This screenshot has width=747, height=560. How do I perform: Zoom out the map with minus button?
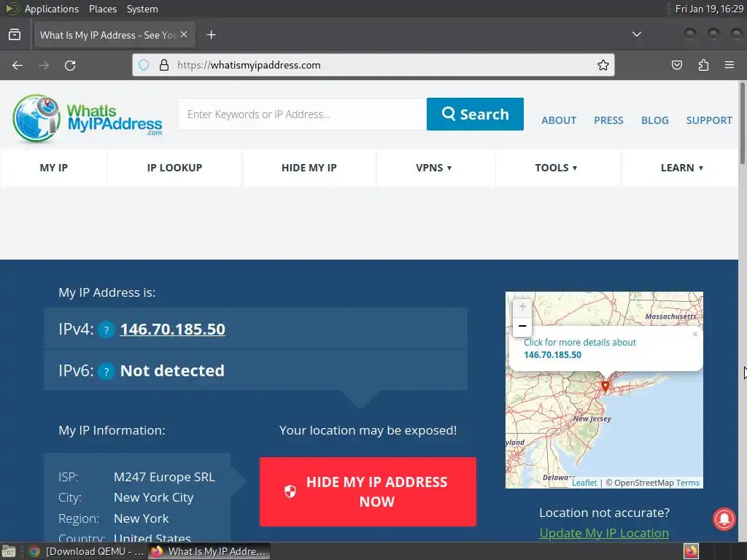click(x=522, y=326)
